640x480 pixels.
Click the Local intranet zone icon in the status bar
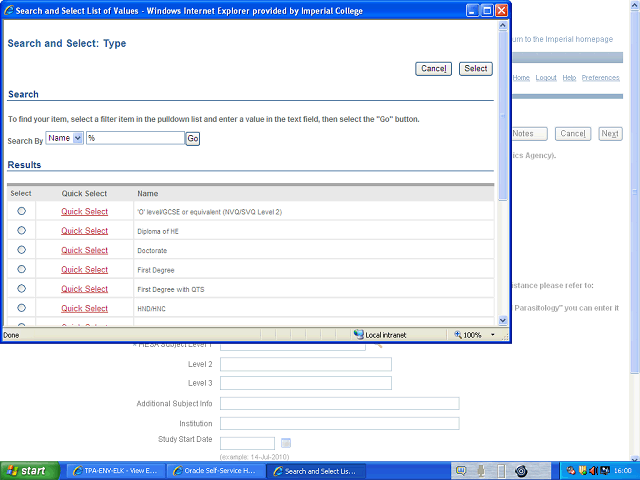(360, 334)
